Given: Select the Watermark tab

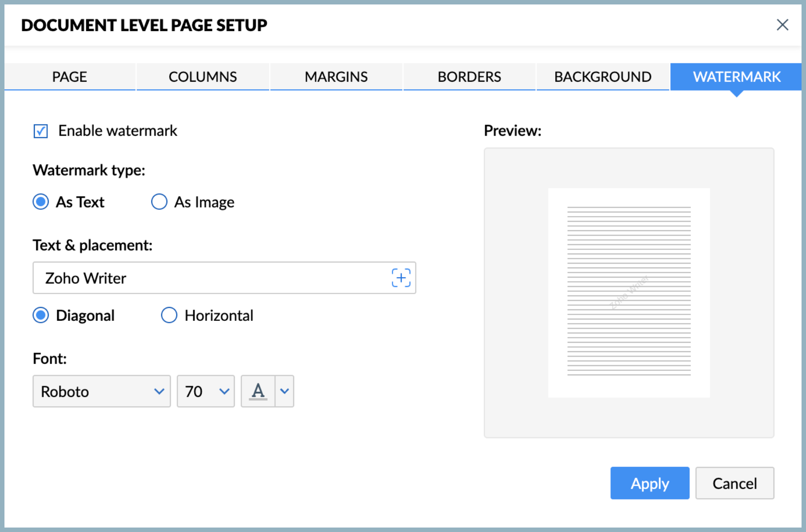Looking at the screenshot, I should [736, 77].
